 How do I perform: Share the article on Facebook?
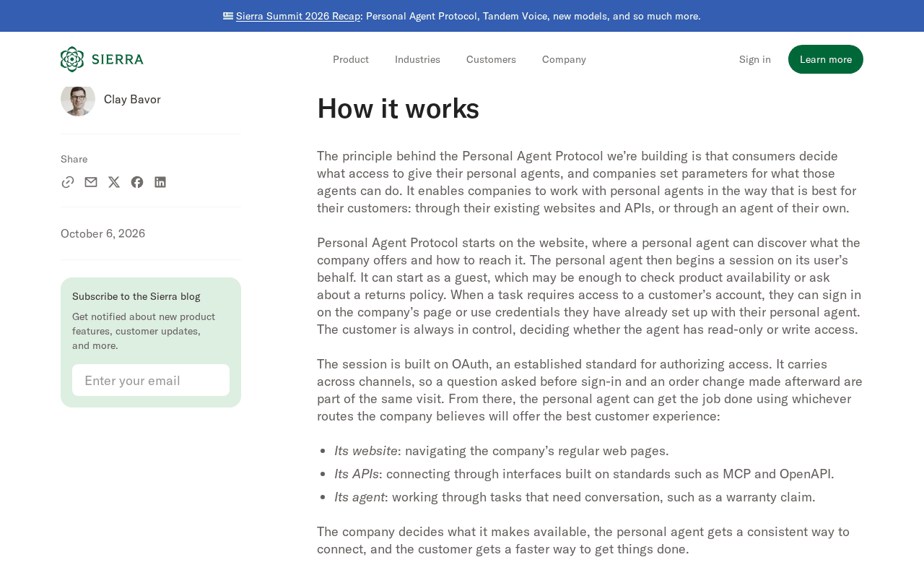pyautogui.click(x=137, y=182)
